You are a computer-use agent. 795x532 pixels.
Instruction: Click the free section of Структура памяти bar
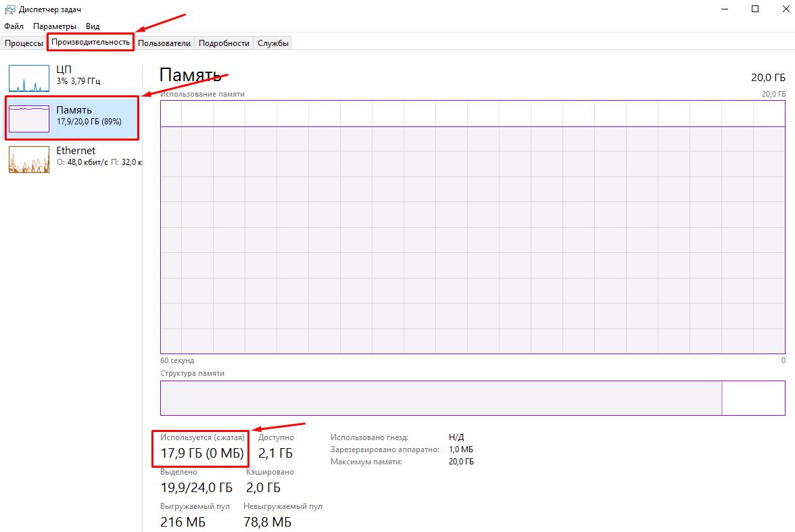[753, 397]
